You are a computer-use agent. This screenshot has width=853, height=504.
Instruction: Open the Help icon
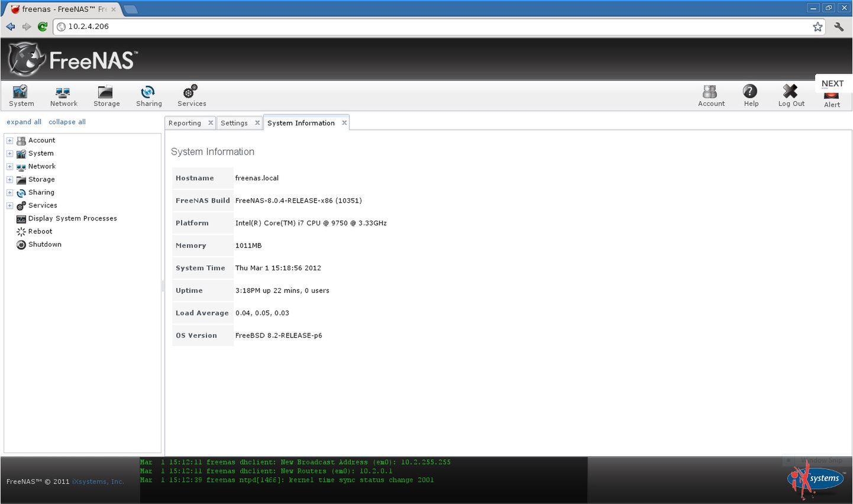pos(751,95)
